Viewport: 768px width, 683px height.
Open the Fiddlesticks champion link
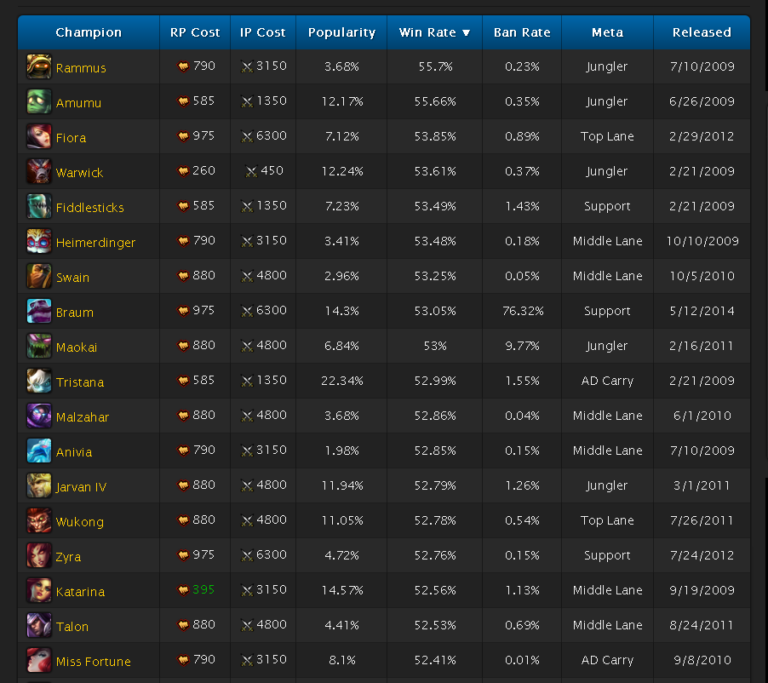point(90,208)
